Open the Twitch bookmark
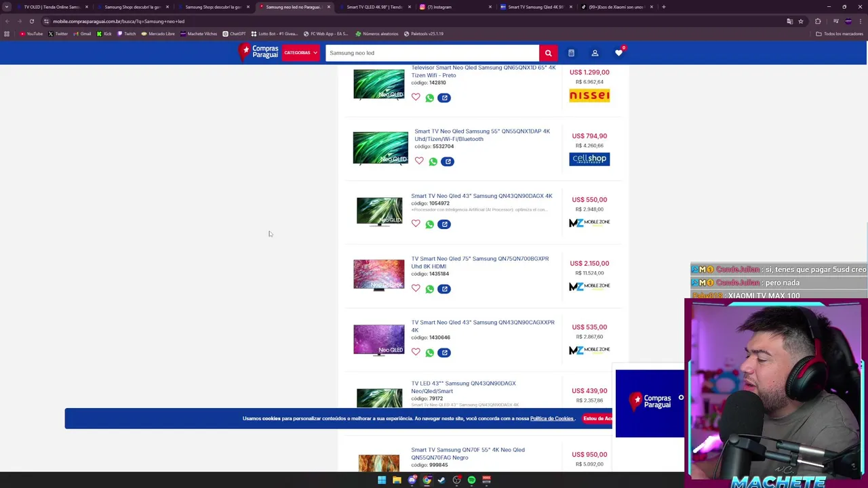This screenshot has height=488, width=868. (x=126, y=33)
